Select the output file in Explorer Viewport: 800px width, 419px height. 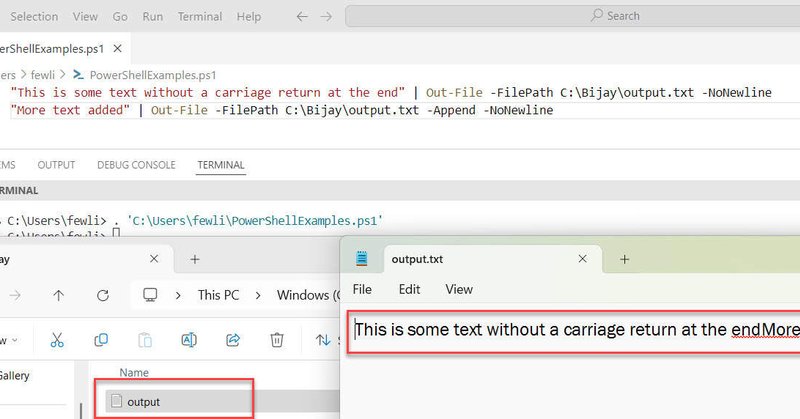click(222, 402)
